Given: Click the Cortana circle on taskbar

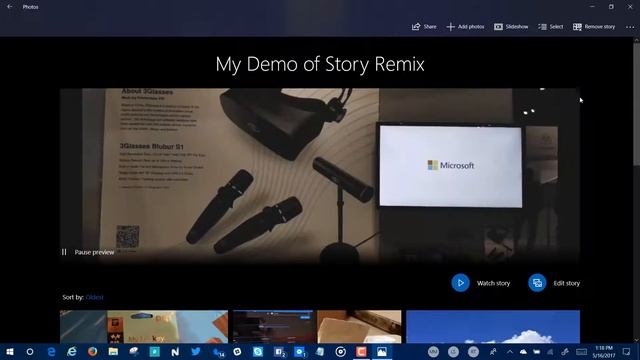Looking at the screenshot, I should (x=30, y=351).
